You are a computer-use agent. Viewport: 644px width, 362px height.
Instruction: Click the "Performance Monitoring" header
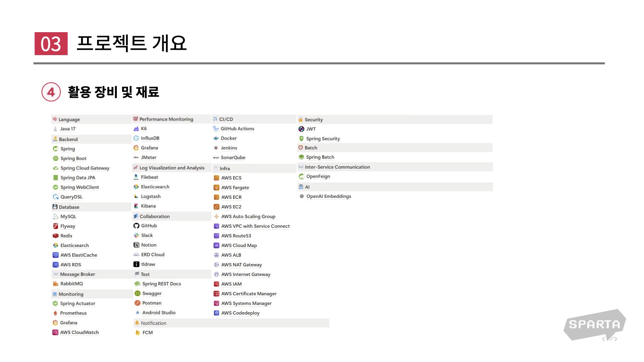172,119
